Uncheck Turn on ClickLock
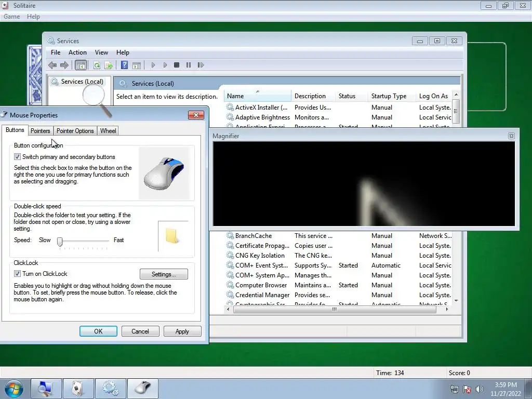This screenshot has width=532, height=399. tap(17, 273)
